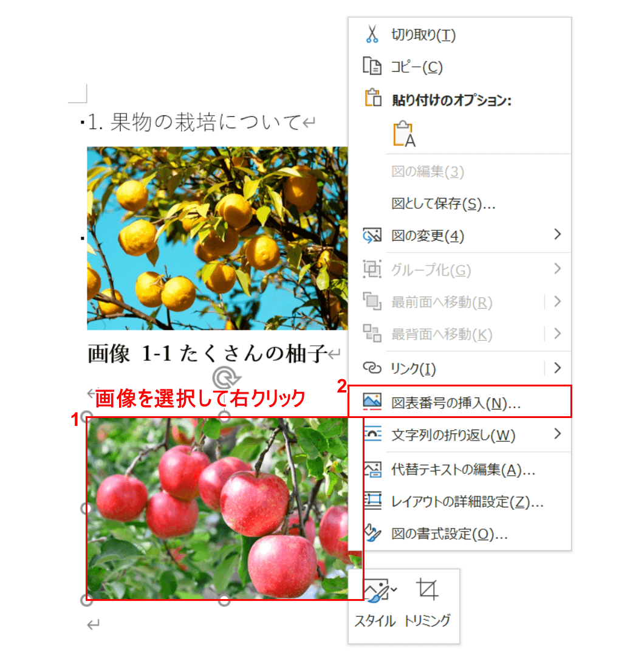Screen dimensions: 633x672
Task: Click heading 1. 果物の栽培について
Action: [x=195, y=122]
